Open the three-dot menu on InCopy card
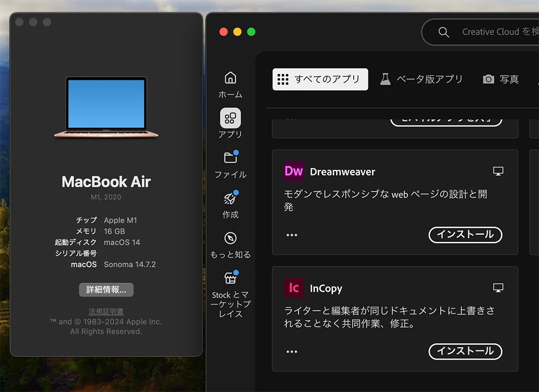The image size is (539, 392). 292,351
